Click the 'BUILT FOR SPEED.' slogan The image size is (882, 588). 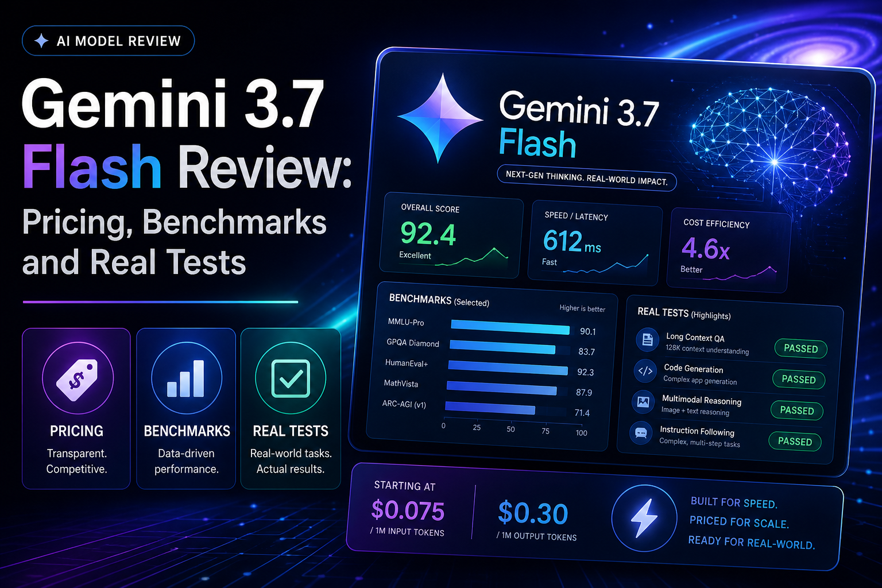[x=734, y=502]
